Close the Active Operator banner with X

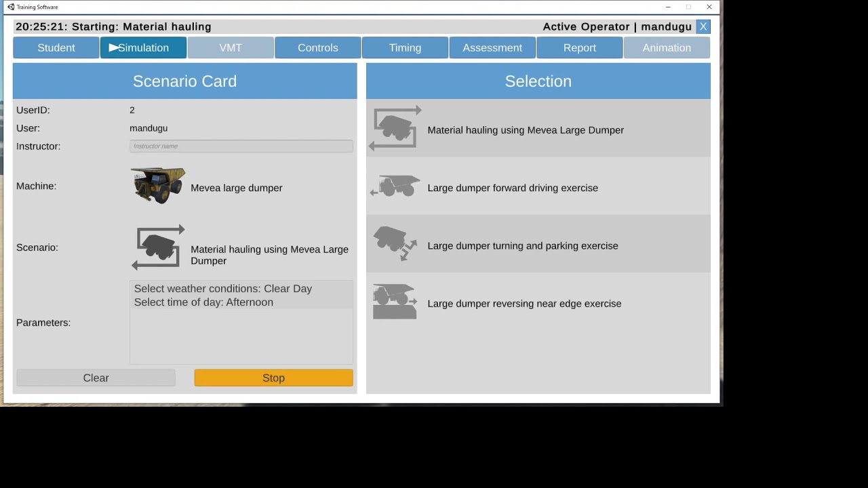point(703,26)
